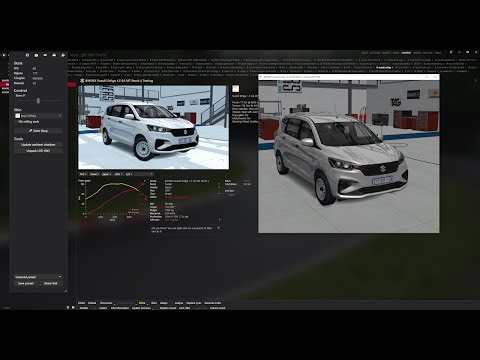Image resolution: width=480 pixels, height=360 pixels.
Task: Click the pink upgrade icon beside the preview
Action: pyautogui.click(x=236, y=89)
